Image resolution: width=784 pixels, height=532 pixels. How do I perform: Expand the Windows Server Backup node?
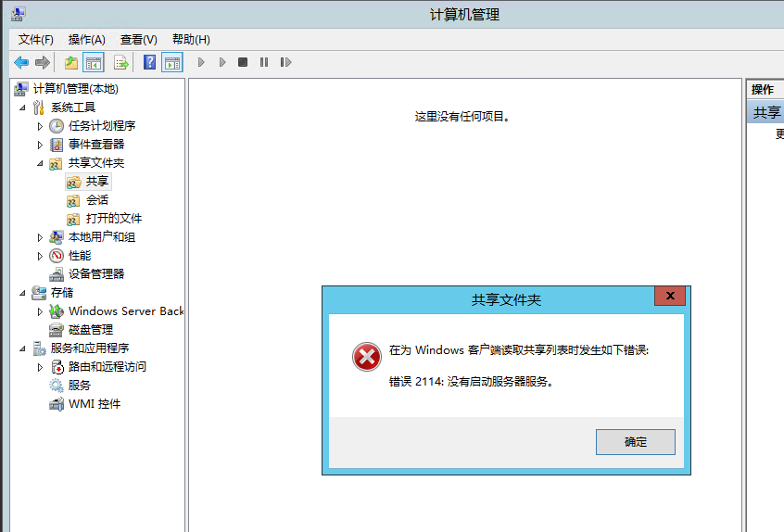[x=40, y=311]
